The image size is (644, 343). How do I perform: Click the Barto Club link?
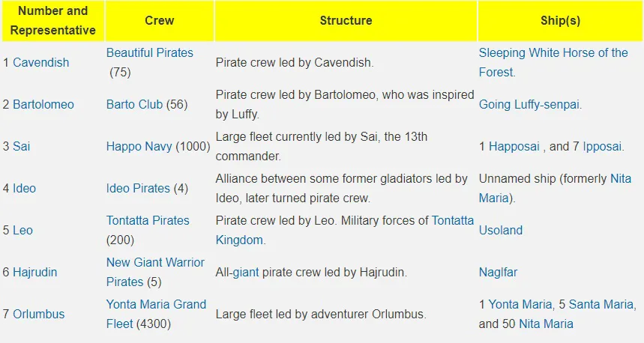point(134,105)
